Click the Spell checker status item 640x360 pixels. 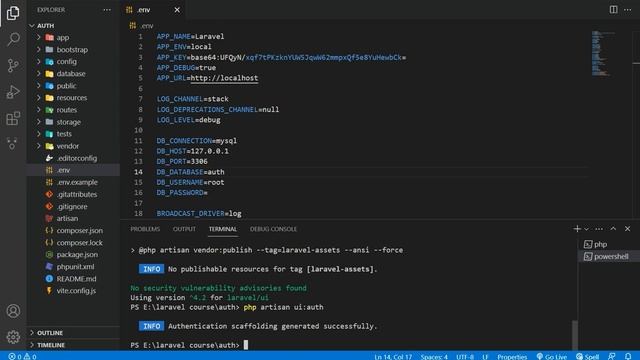pos(587,356)
